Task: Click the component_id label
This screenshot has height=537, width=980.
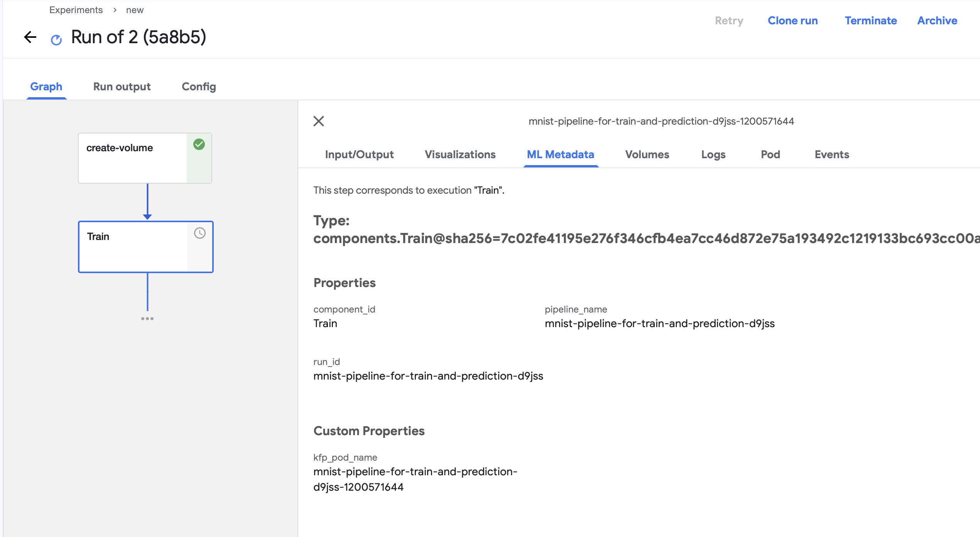Action: click(x=344, y=309)
